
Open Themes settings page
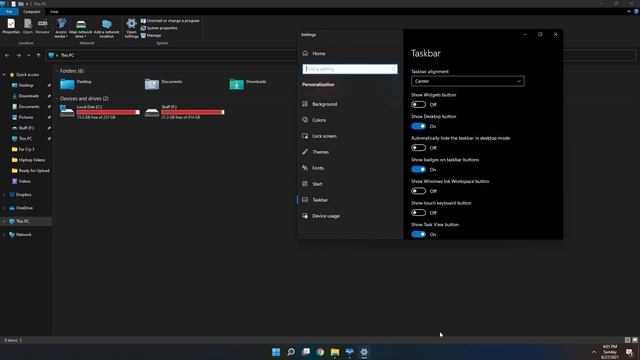(320, 152)
